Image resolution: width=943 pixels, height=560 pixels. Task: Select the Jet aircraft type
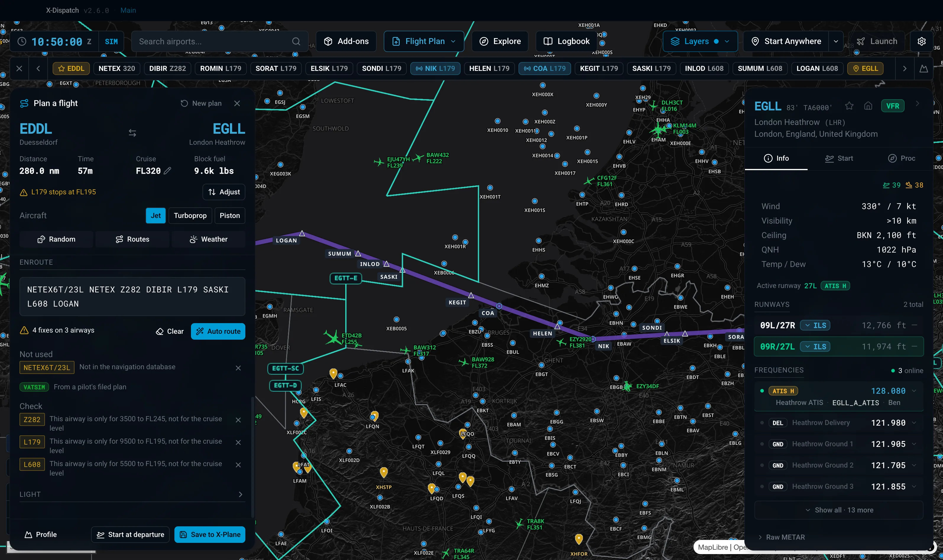pyautogui.click(x=155, y=216)
